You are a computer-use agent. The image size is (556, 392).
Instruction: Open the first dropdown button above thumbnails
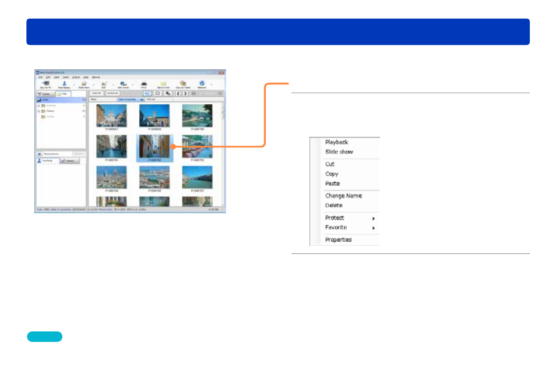coord(96,93)
